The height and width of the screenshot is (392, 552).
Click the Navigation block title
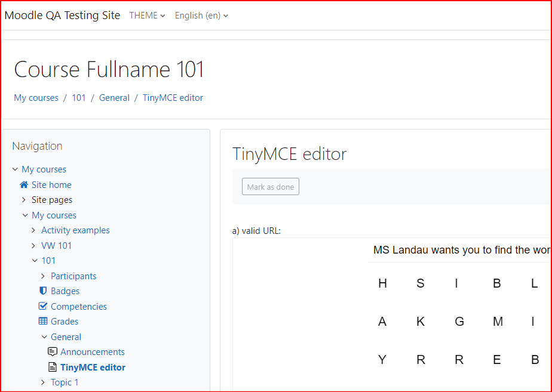pyautogui.click(x=37, y=146)
